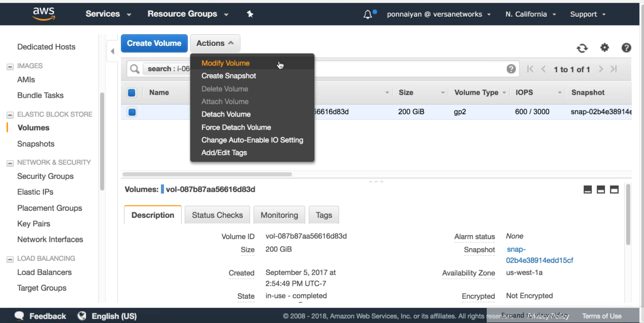Open the notifications bell icon
Image resolution: width=644 pixels, height=323 pixels.
tap(367, 14)
